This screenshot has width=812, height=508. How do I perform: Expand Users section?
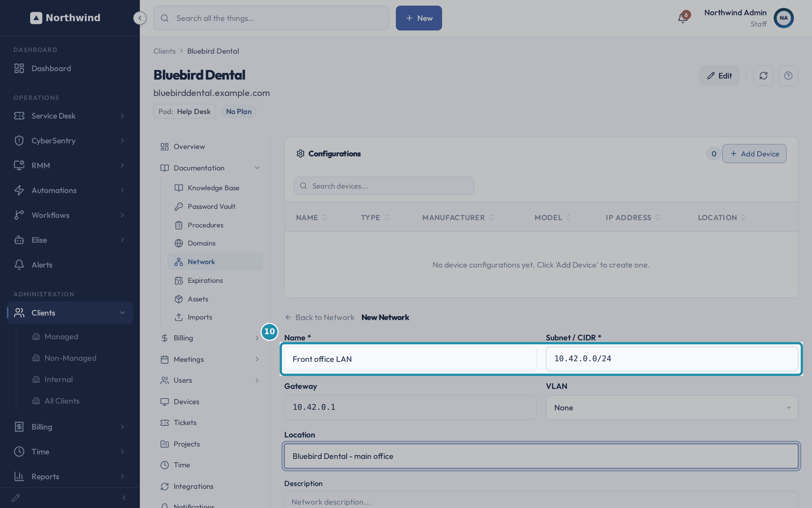click(211, 380)
